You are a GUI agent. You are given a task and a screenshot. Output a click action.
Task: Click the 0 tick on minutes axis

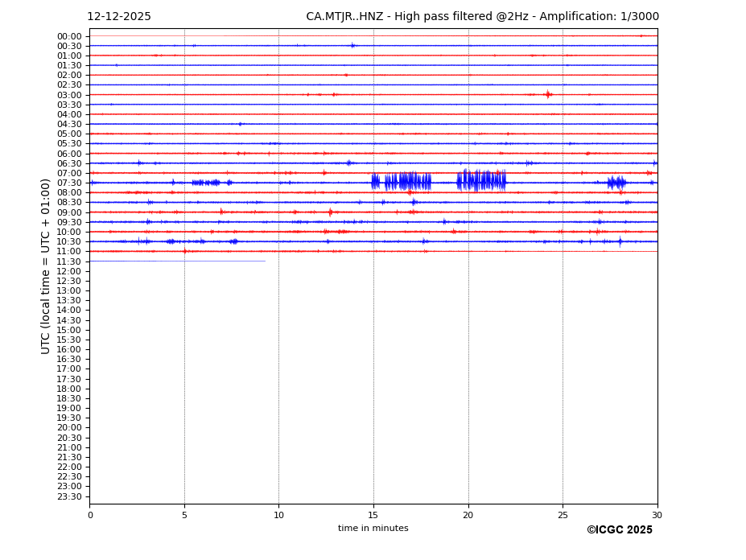(x=90, y=515)
